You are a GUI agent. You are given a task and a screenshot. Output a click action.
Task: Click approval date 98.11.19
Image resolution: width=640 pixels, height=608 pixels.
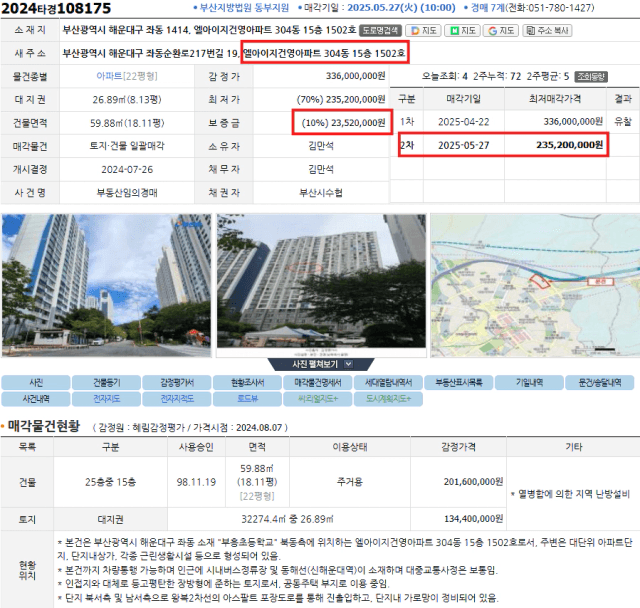click(196, 482)
